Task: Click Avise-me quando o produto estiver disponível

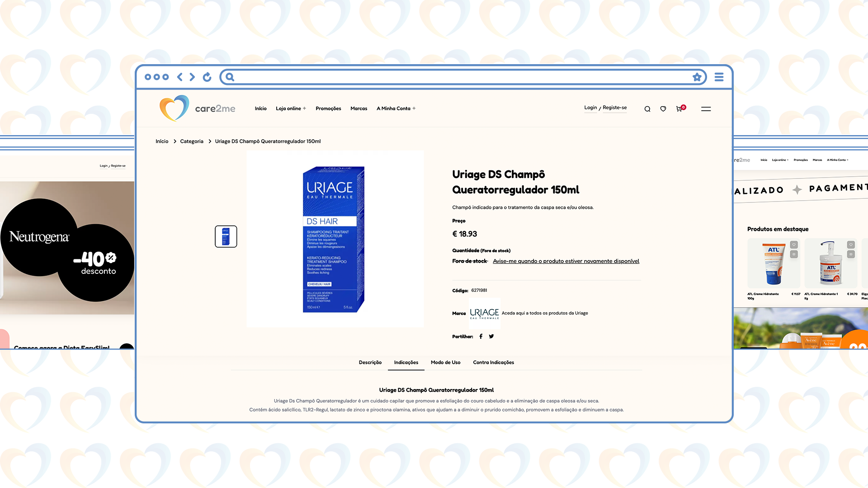Action: point(566,261)
